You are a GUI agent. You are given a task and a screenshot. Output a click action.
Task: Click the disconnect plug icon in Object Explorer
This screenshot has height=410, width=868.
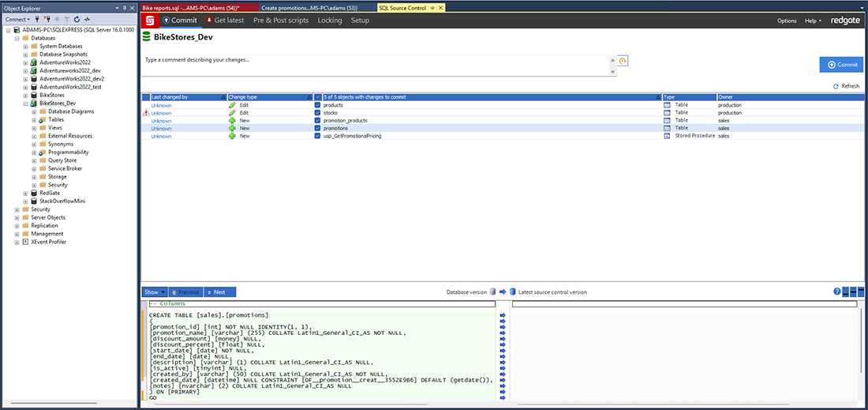(x=48, y=19)
